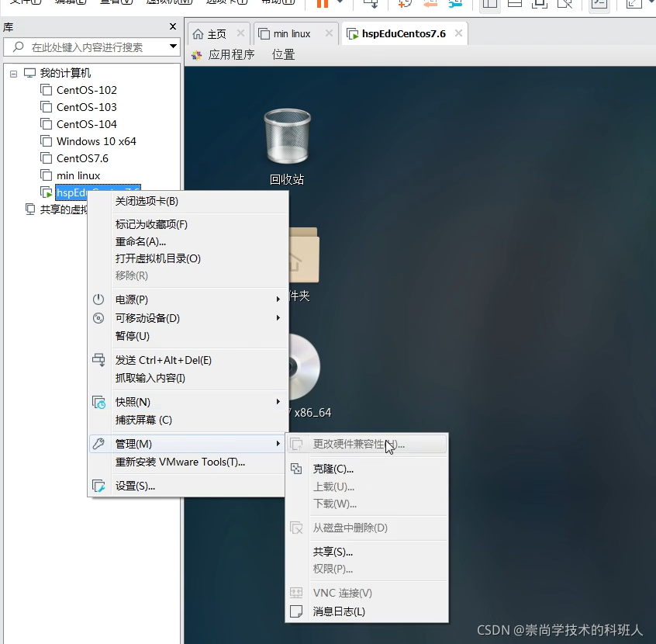Open 消息日志(L) from the submenu
This screenshot has width=656, height=644.
pos(338,611)
